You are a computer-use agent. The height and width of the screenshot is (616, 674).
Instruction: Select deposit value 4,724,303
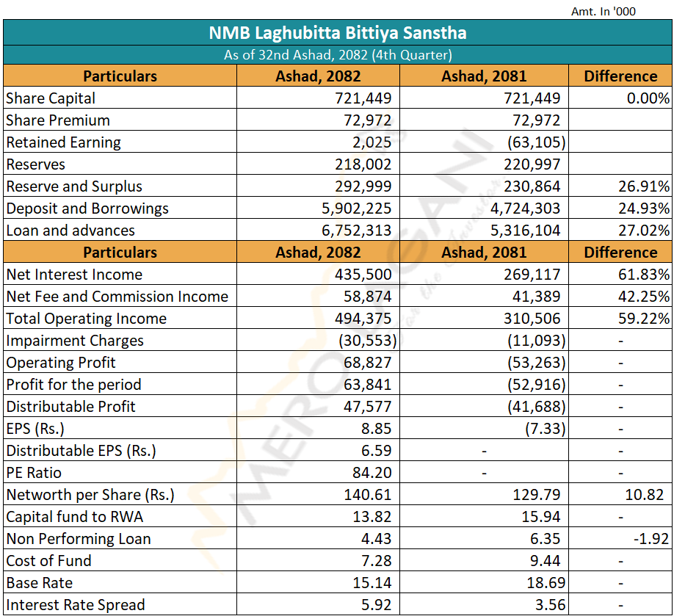pyautogui.click(x=525, y=209)
